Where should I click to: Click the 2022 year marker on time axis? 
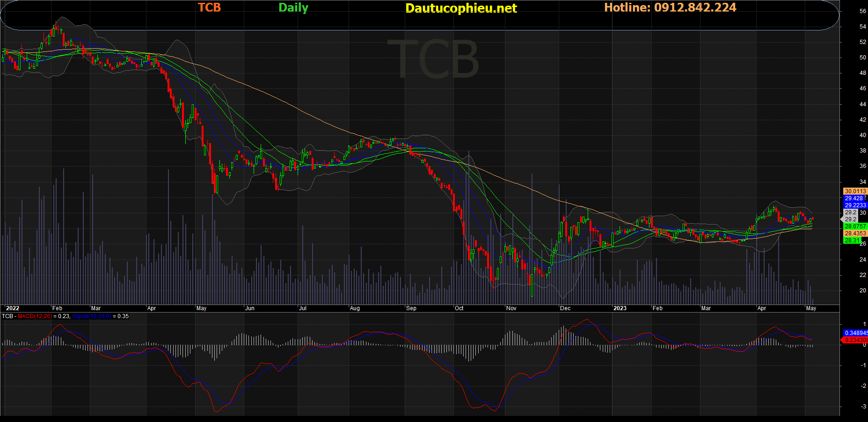pos(12,308)
